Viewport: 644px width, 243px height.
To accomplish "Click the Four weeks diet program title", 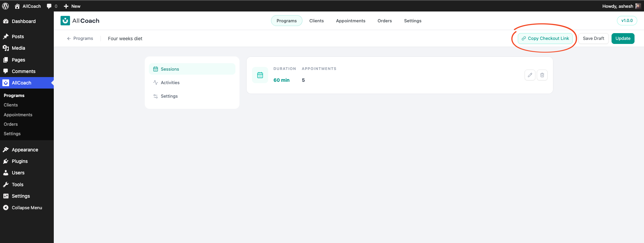I will [x=125, y=39].
